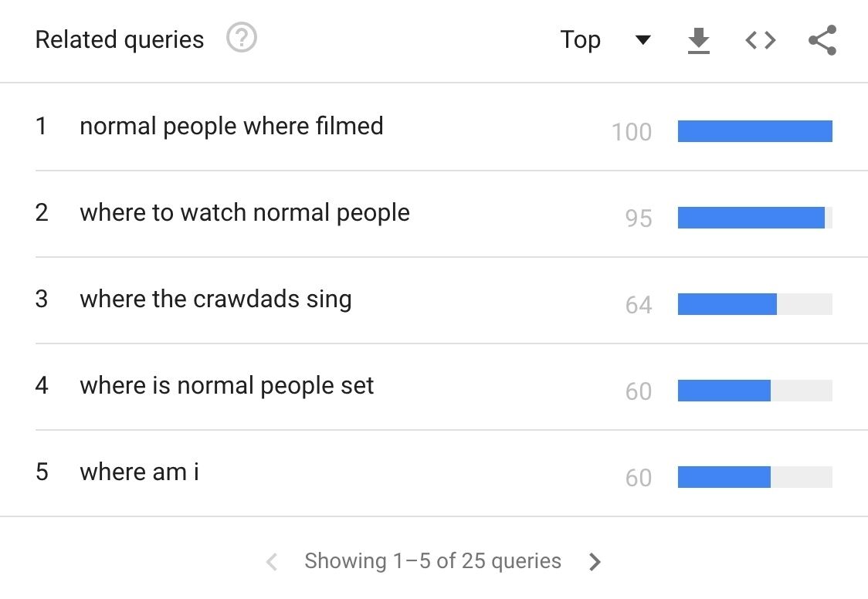Download the related queries CSV data
Screen dimensions: 868x599
[x=698, y=40]
